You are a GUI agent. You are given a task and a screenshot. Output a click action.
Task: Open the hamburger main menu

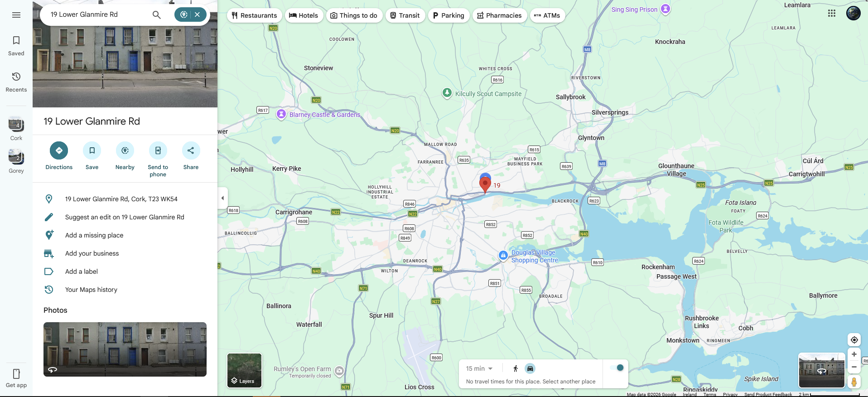pos(16,15)
